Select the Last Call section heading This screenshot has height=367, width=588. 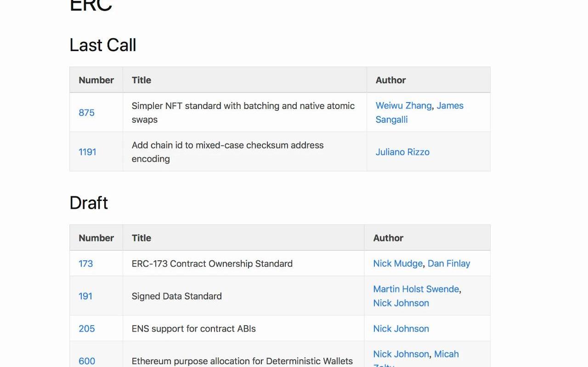click(103, 45)
